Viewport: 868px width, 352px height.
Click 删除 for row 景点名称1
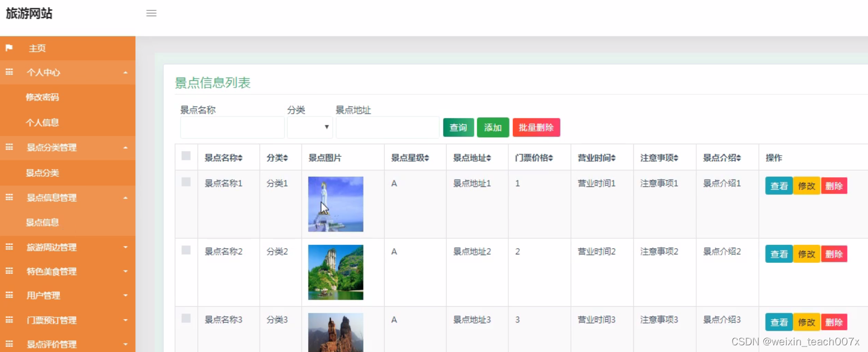coord(834,186)
